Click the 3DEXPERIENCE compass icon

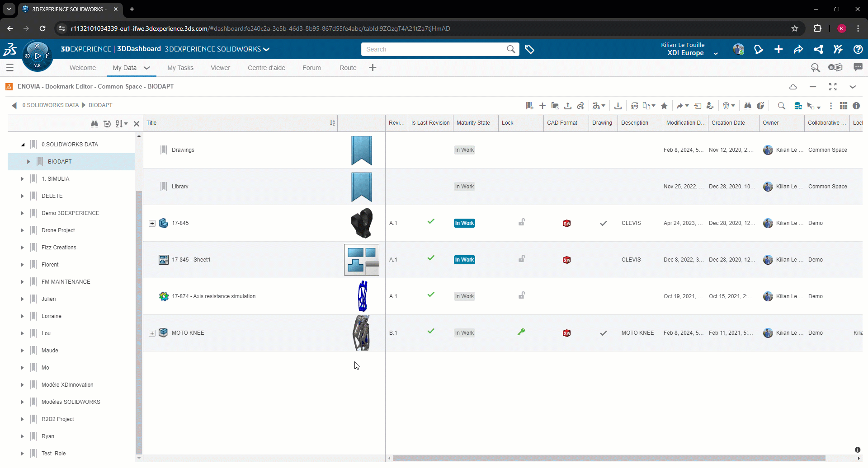click(x=37, y=56)
